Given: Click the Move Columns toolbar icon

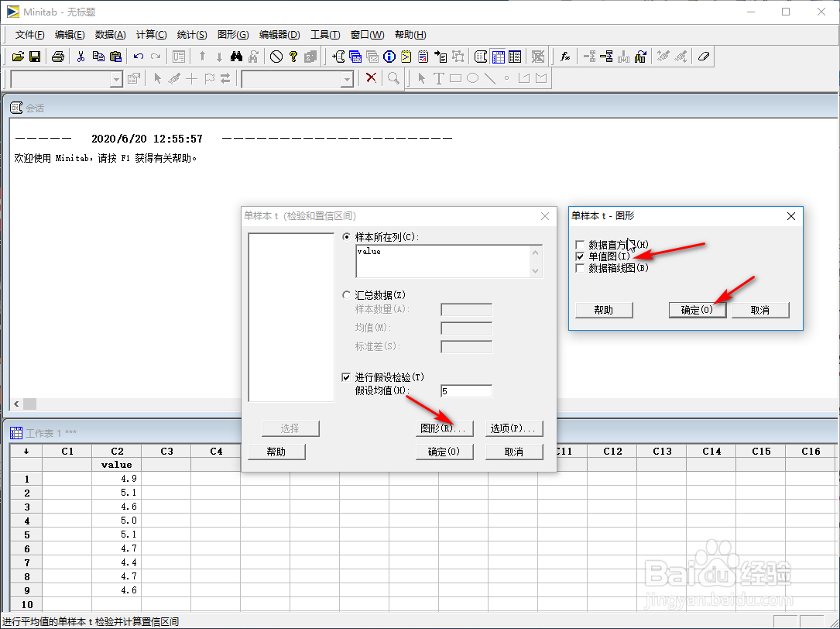Looking at the screenshot, I should coord(640,57).
